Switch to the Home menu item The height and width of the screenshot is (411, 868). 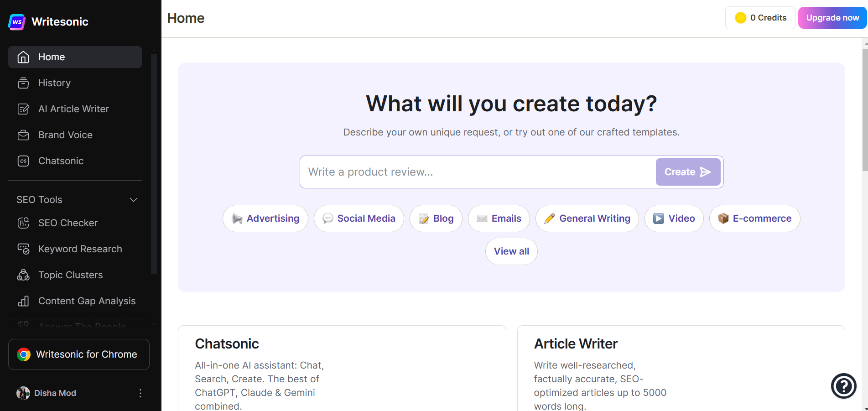(52, 57)
